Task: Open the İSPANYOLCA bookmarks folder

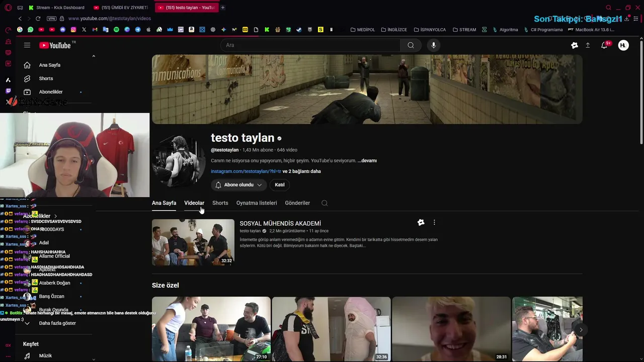Action: pos(430,30)
